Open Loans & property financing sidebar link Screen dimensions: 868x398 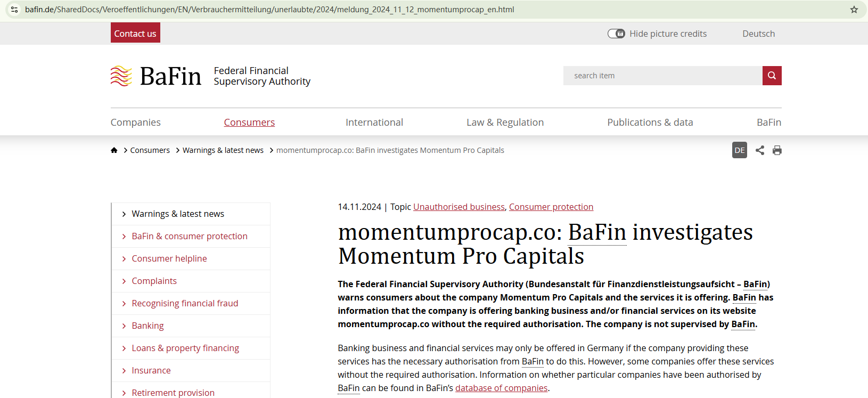(185, 348)
